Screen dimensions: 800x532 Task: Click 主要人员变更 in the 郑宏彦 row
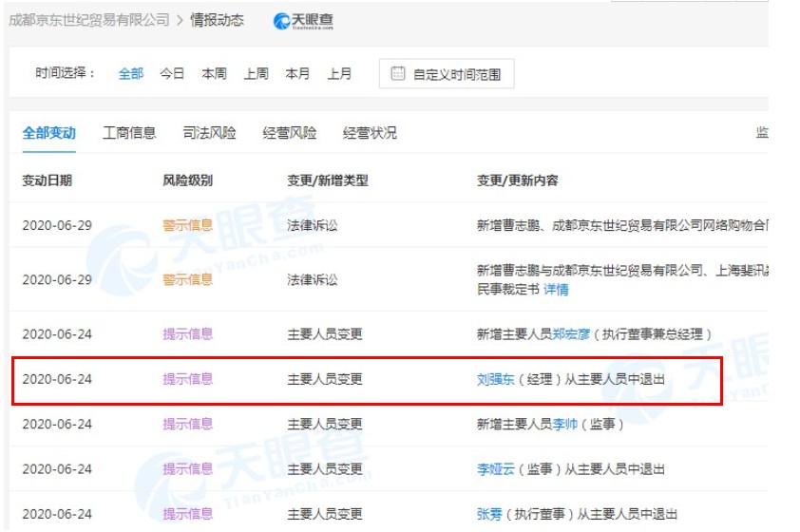(x=325, y=334)
